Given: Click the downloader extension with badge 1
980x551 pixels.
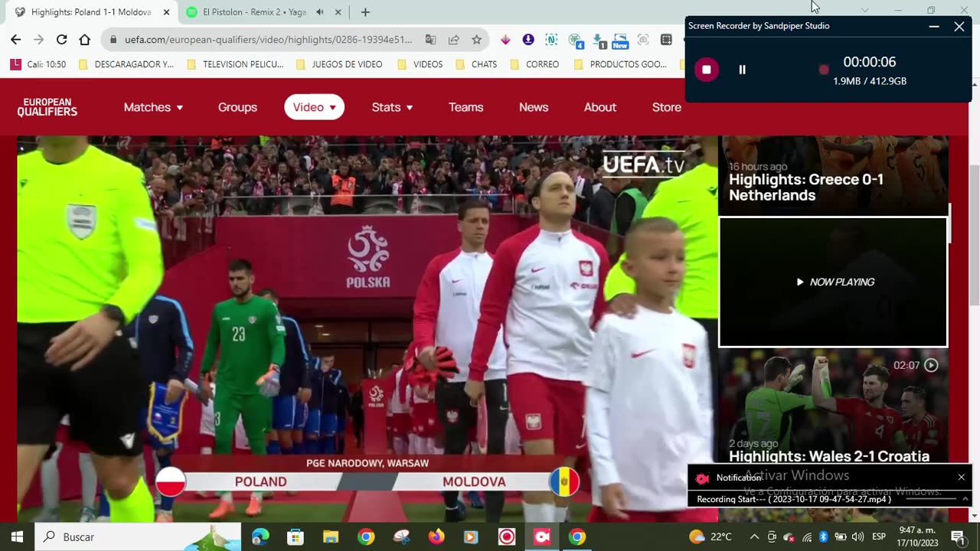Looking at the screenshot, I should (x=599, y=41).
